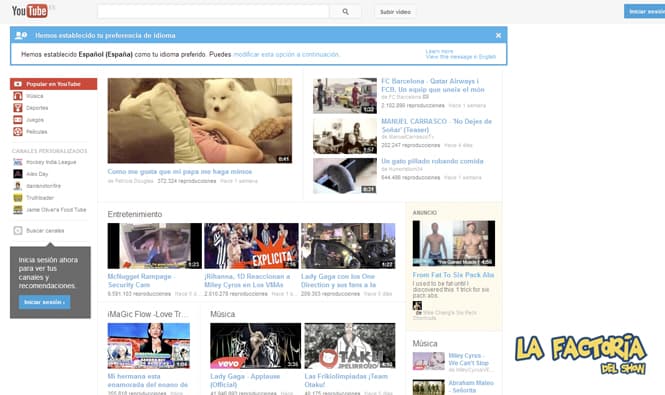
Task: Open FC Barcelona Qatar Airways video title
Action: (x=433, y=85)
